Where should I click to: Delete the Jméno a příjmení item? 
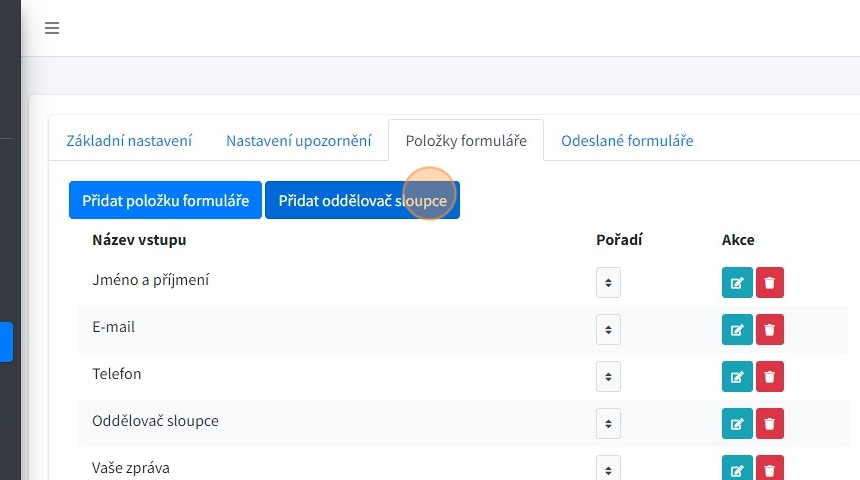(770, 283)
